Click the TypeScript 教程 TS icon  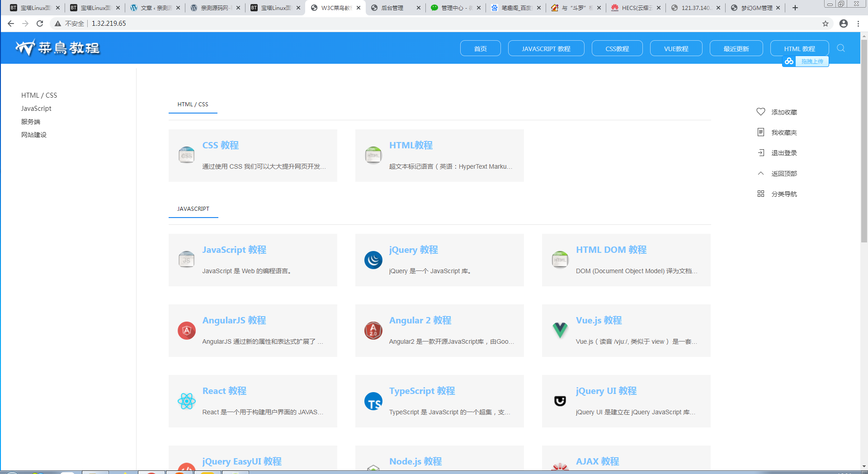(373, 401)
